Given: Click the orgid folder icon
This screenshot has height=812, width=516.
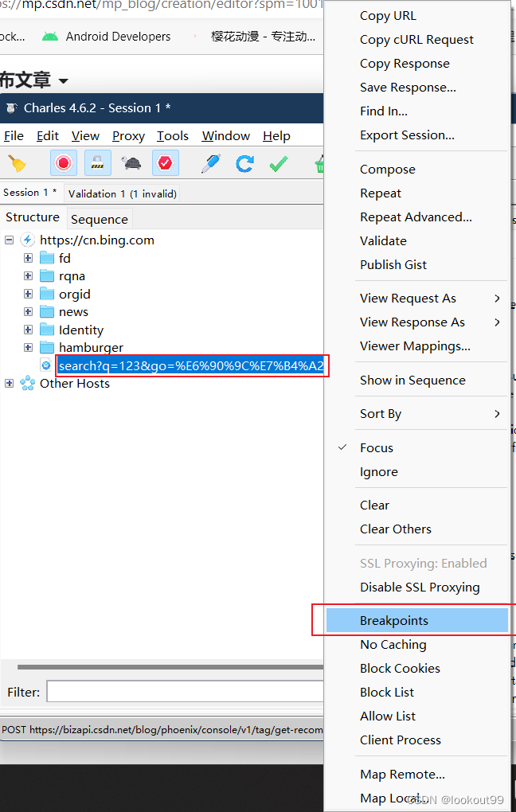Looking at the screenshot, I should 47,294.
